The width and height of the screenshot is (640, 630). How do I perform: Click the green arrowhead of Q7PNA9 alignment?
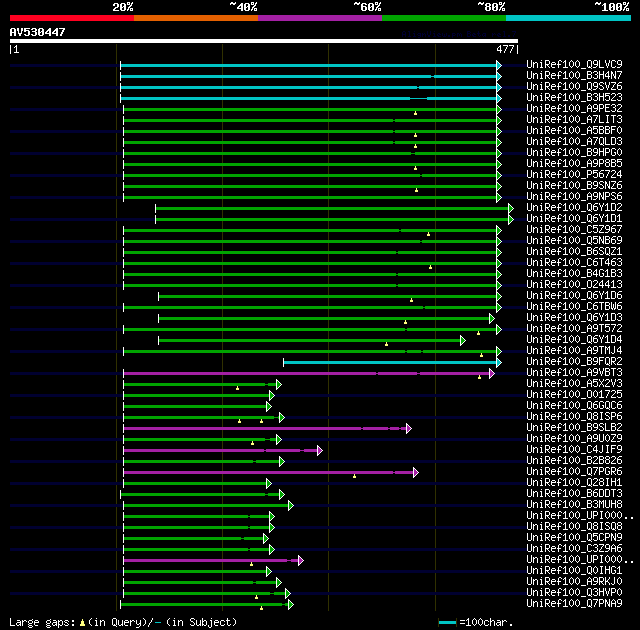[291, 604]
